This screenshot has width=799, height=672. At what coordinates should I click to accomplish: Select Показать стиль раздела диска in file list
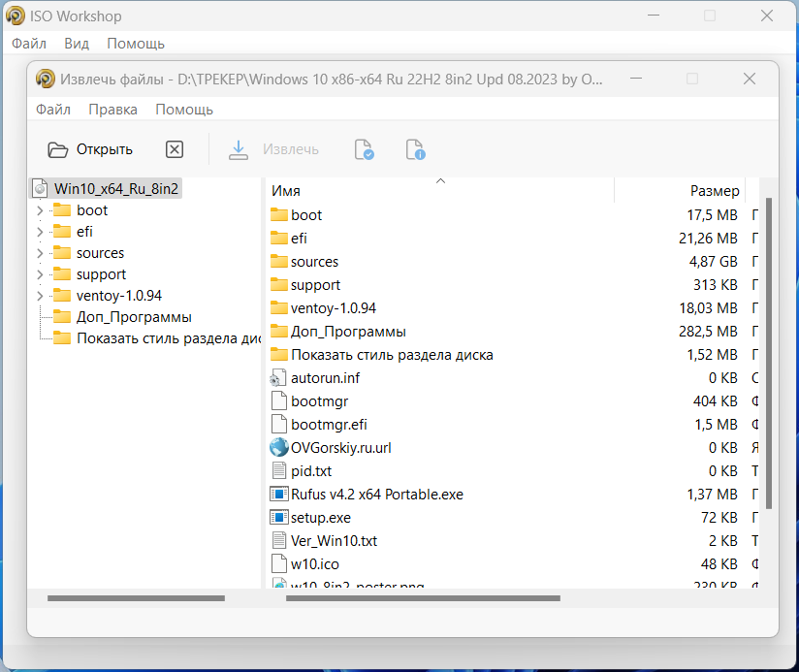coord(392,355)
